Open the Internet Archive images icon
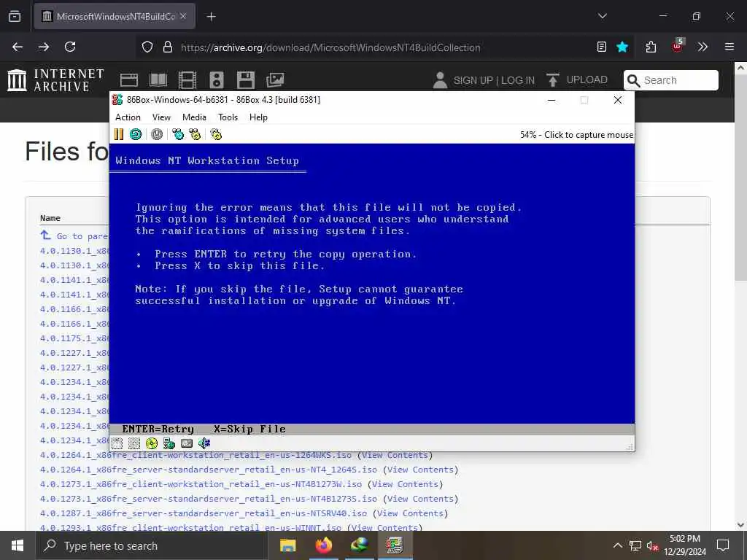This screenshot has height=560, width=747. pyautogui.click(x=275, y=80)
